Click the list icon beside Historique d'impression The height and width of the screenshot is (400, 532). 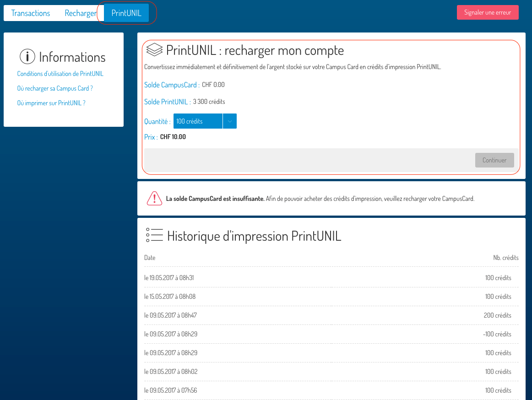coord(154,235)
